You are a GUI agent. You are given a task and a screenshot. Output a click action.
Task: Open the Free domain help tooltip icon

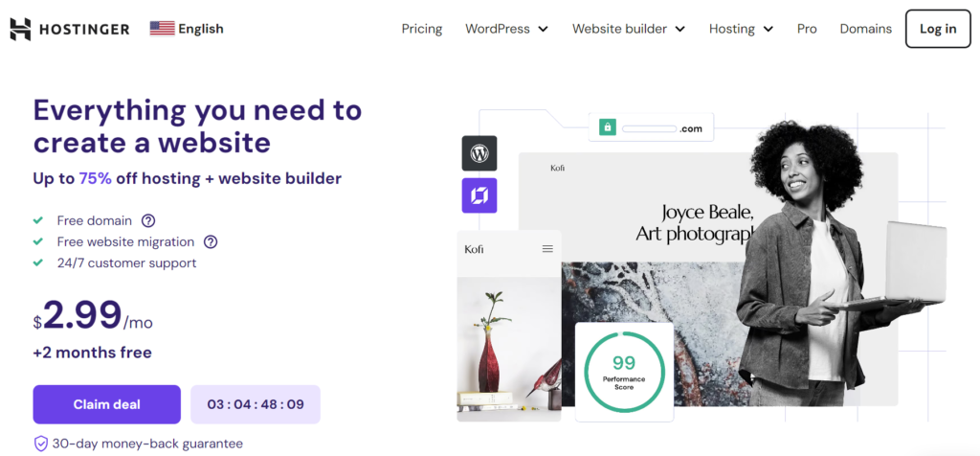pyautogui.click(x=148, y=220)
